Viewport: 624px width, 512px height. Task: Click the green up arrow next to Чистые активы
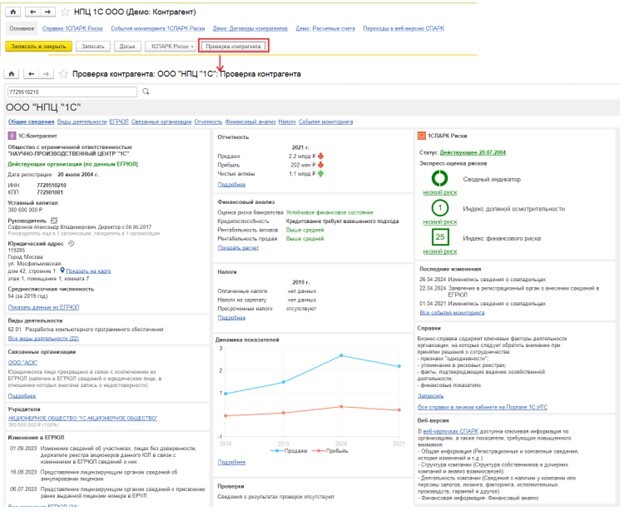(x=321, y=173)
